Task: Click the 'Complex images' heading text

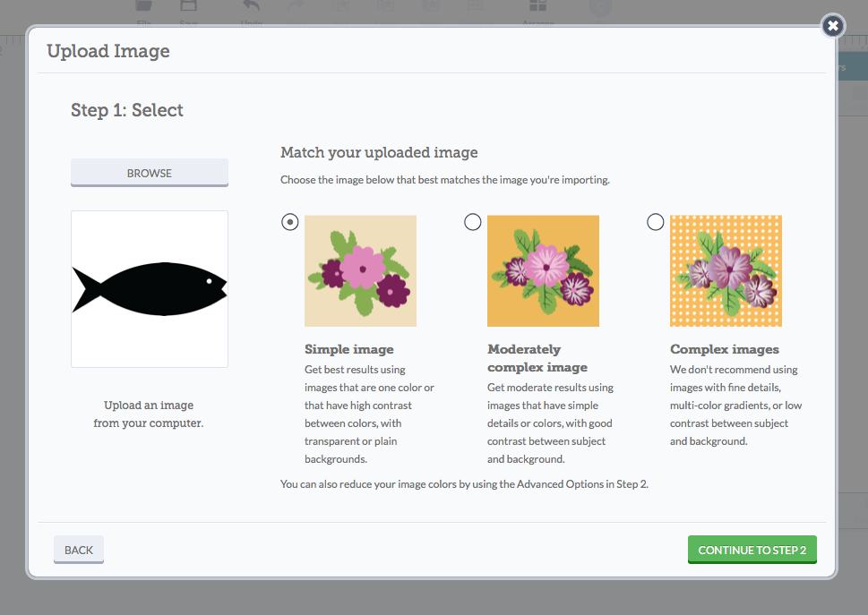Action: [724, 349]
